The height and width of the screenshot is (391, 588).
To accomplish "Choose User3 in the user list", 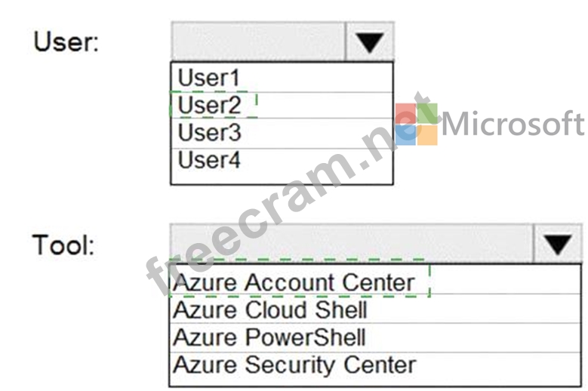I will point(282,133).
